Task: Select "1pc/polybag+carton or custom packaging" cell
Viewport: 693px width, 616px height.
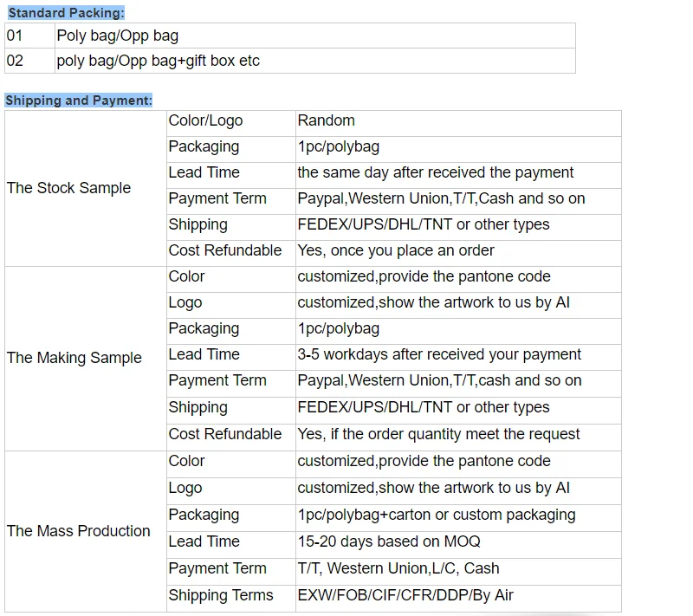Action: coord(436,515)
